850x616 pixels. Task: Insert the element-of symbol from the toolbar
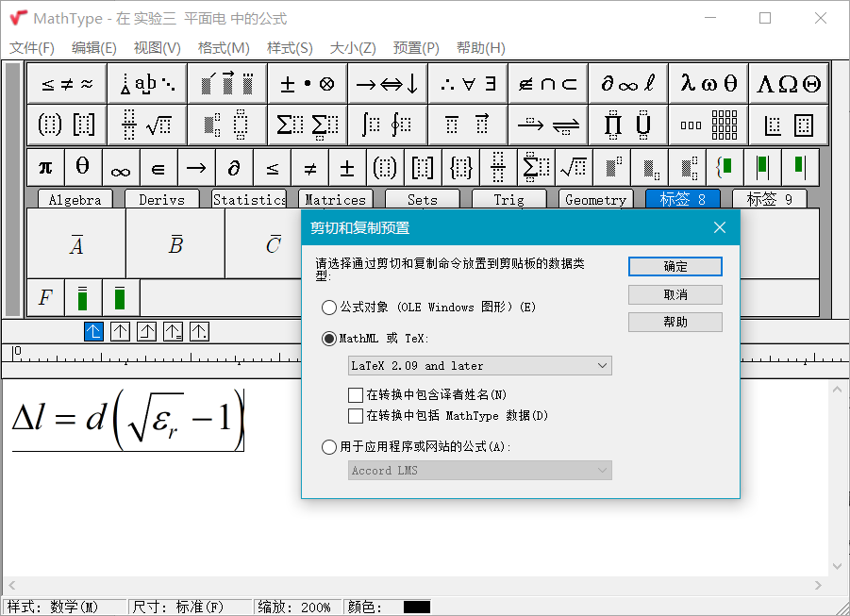tap(157, 166)
